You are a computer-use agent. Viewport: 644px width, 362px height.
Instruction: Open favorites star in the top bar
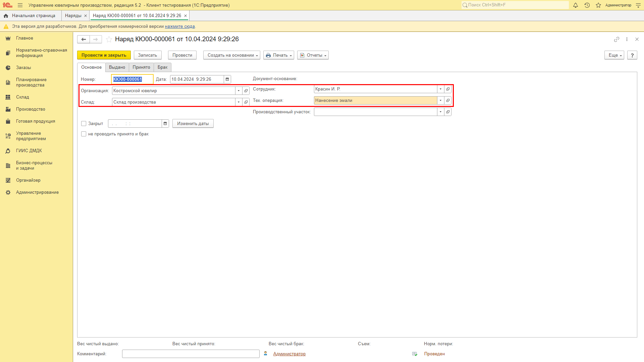598,5
